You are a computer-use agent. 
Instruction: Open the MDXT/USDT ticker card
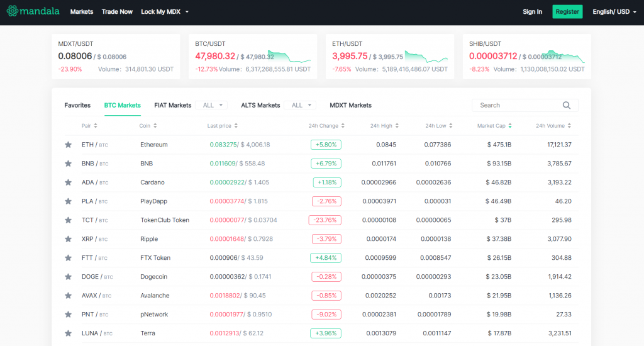116,57
